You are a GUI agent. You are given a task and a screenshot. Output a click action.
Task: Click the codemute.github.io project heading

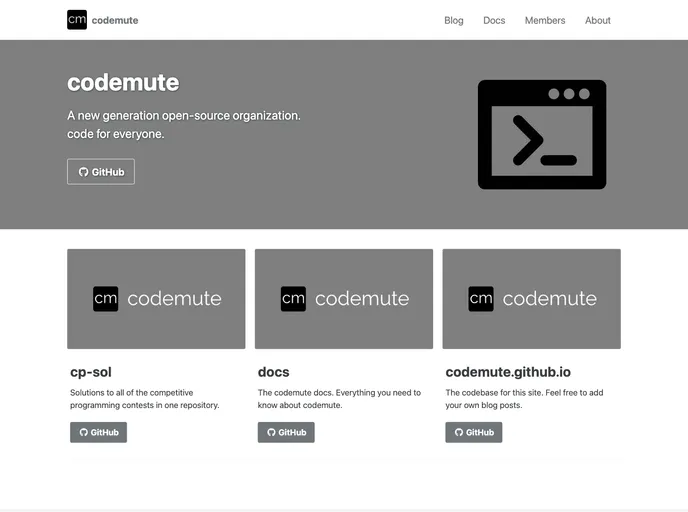click(x=522, y=372)
